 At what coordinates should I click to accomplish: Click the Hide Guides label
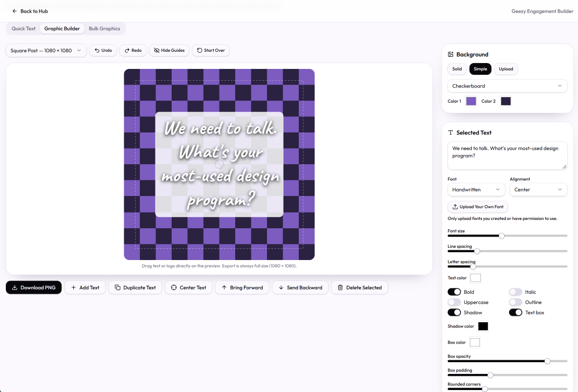[x=173, y=50]
